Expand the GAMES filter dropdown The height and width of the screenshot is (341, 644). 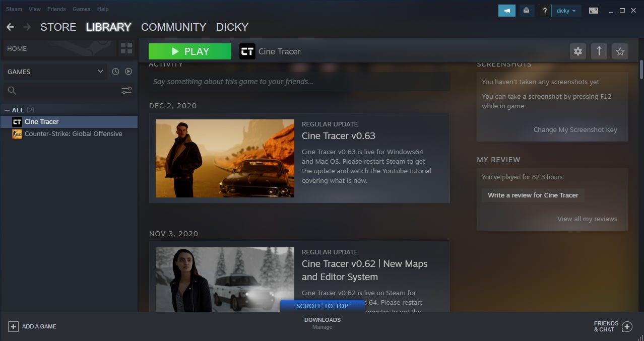tap(55, 72)
